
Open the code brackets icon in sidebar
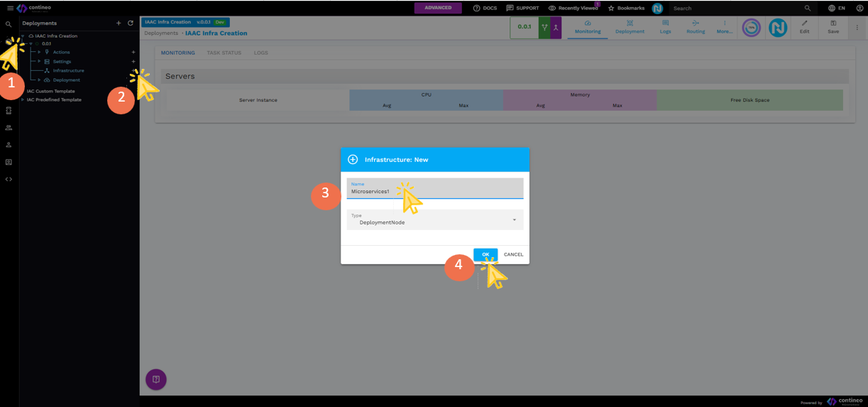tap(9, 179)
